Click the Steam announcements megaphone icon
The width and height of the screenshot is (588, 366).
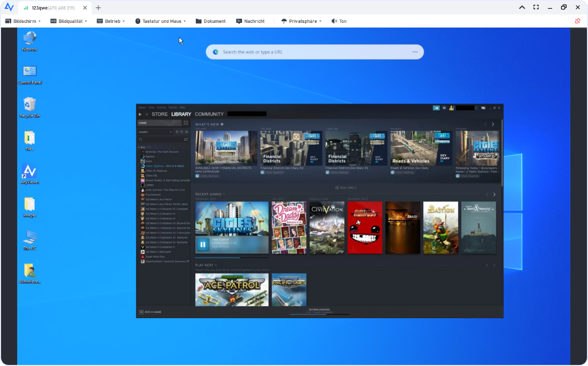(436, 108)
